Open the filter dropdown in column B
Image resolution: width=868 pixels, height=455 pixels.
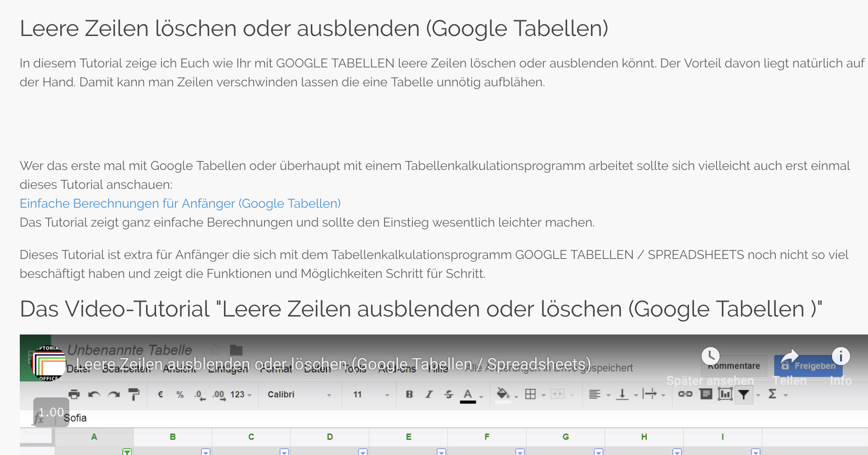tap(206, 451)
